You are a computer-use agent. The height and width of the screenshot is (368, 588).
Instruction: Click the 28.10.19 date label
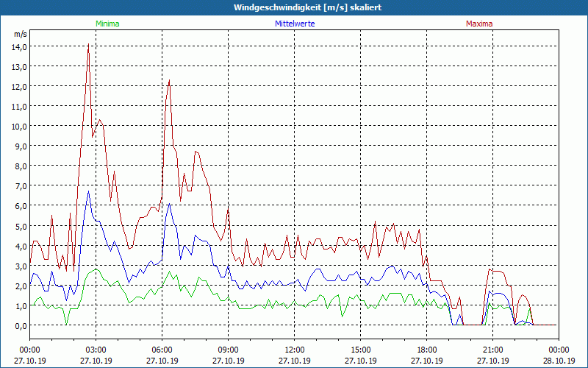click(559, 361)
